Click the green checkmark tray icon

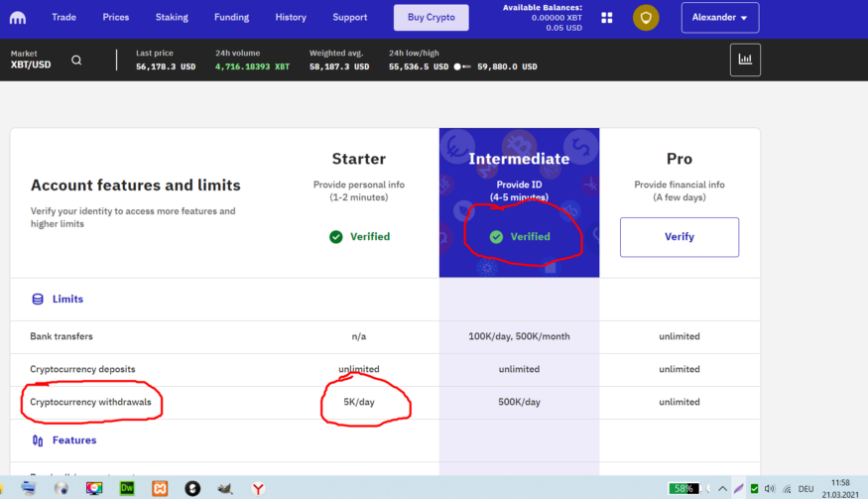(x=754, y=488)
